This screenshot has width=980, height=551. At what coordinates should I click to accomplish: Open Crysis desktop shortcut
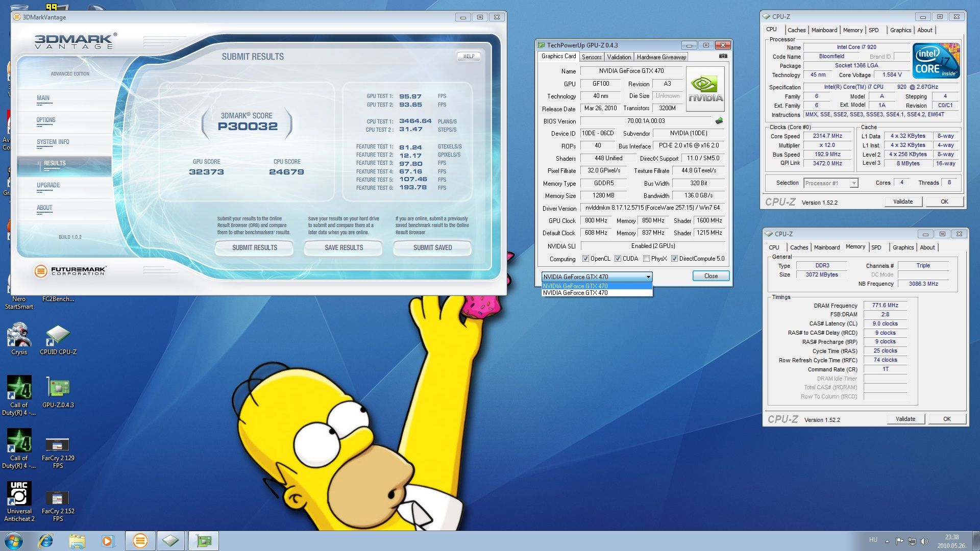(x=19, y=336)
